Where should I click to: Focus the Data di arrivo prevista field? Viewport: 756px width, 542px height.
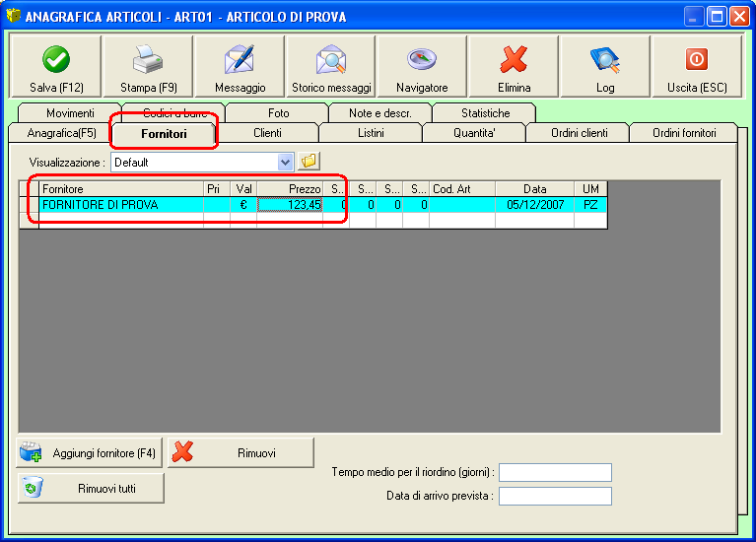pyautogui.click(x=555, y=496)
